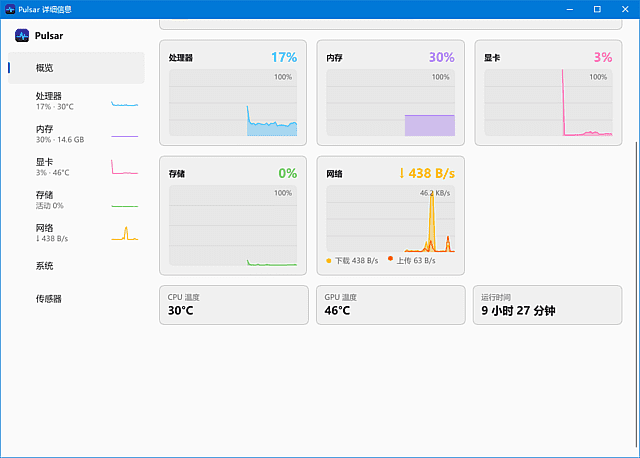The width and height of the screenshot is (640, 458).
Task: Click the 438 B/s subtitle under 网络 in sidebar
Action: 52,238
